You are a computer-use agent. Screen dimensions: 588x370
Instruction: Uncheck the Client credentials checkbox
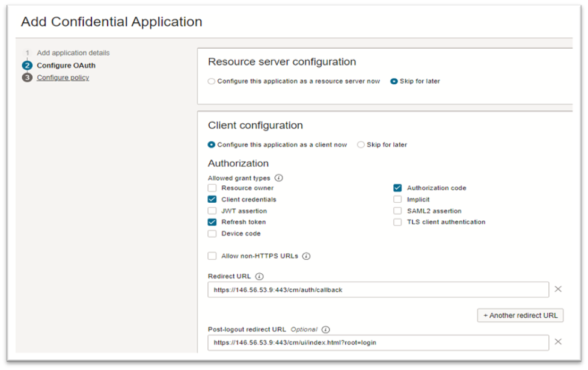click(212, 199)
